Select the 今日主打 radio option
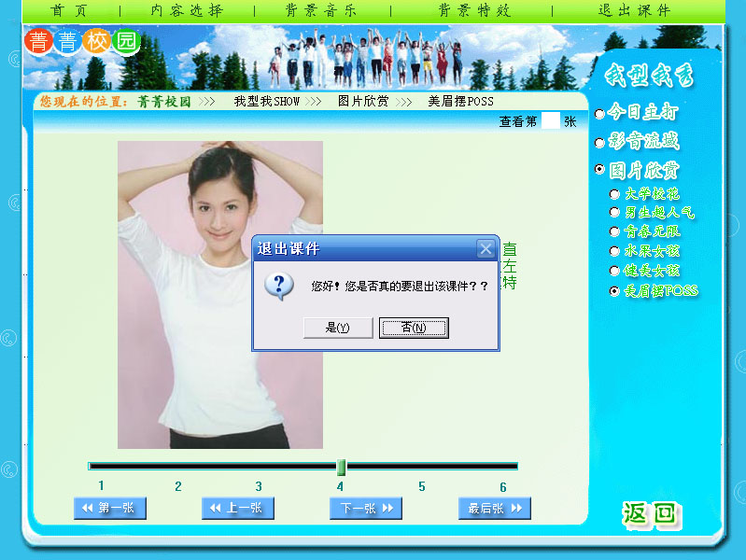Screen dimensions: 746x560 coord(599,114)
